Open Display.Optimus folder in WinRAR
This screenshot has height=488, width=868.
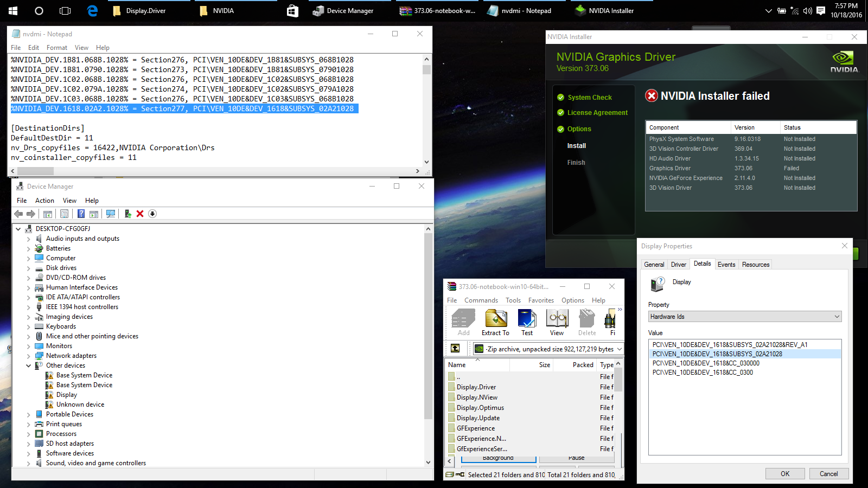pyautogui.click(x=480, y=408)
